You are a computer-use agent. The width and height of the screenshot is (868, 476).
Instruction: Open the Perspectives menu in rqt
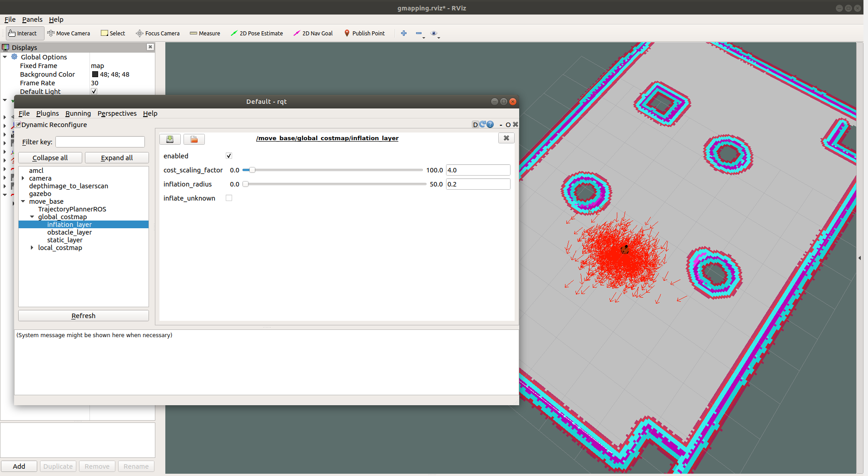pyautogui.click(x=117, y=113)
